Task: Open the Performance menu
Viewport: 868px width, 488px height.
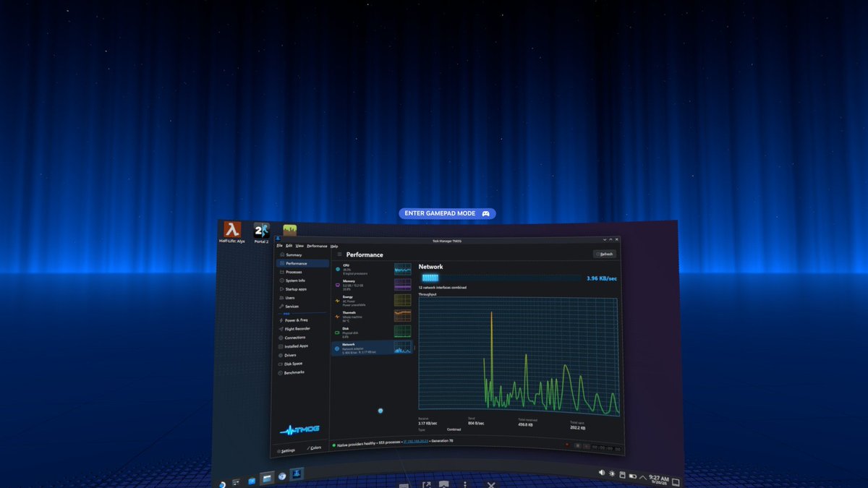Action: click(x=317, y=246)
